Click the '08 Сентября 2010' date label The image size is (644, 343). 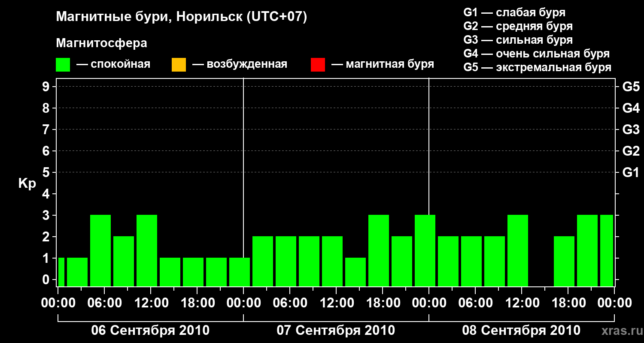click(521, 331)
